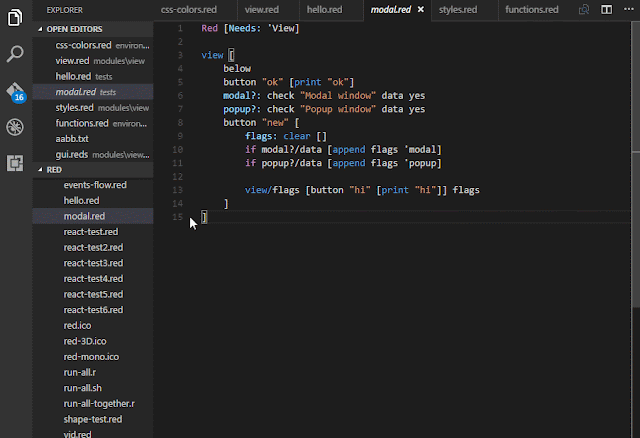
Task: Open run-all.sh file
Action: 93,388
